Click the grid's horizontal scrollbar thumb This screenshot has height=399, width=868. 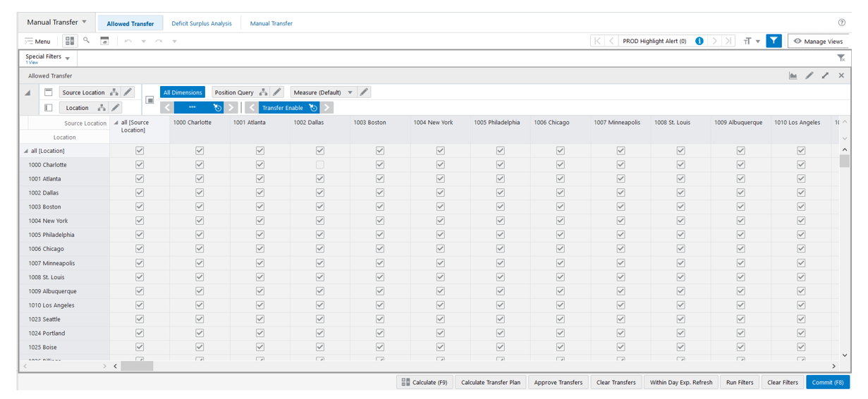coord(137,366)
